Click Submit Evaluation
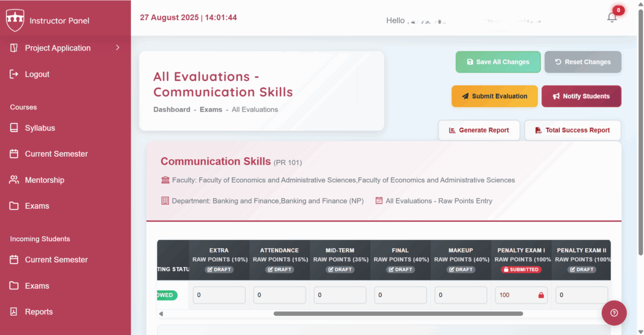The image size is (644, 335). click(494, 96)
